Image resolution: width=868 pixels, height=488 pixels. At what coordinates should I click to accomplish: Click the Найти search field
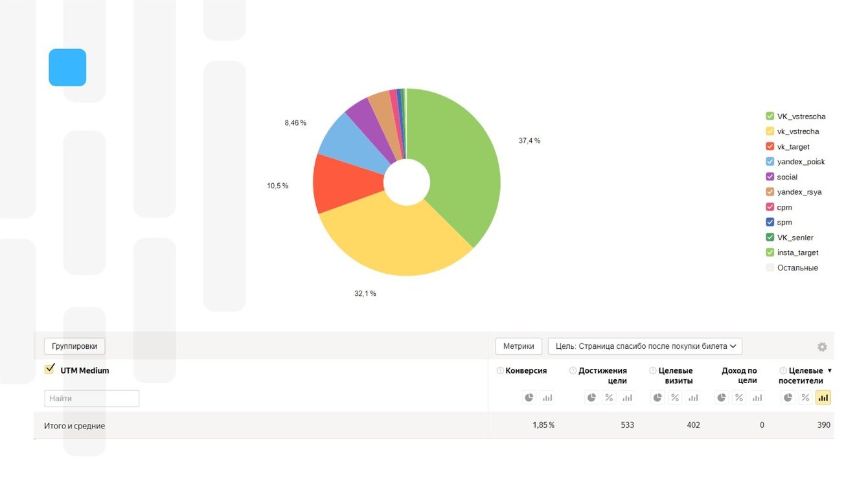tap(92, 399)
